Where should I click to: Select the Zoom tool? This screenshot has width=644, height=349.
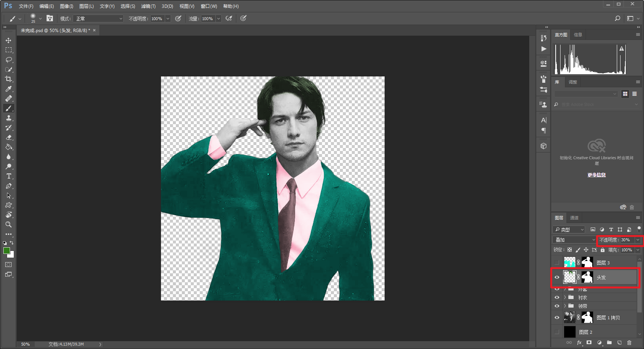pos(9,224)
